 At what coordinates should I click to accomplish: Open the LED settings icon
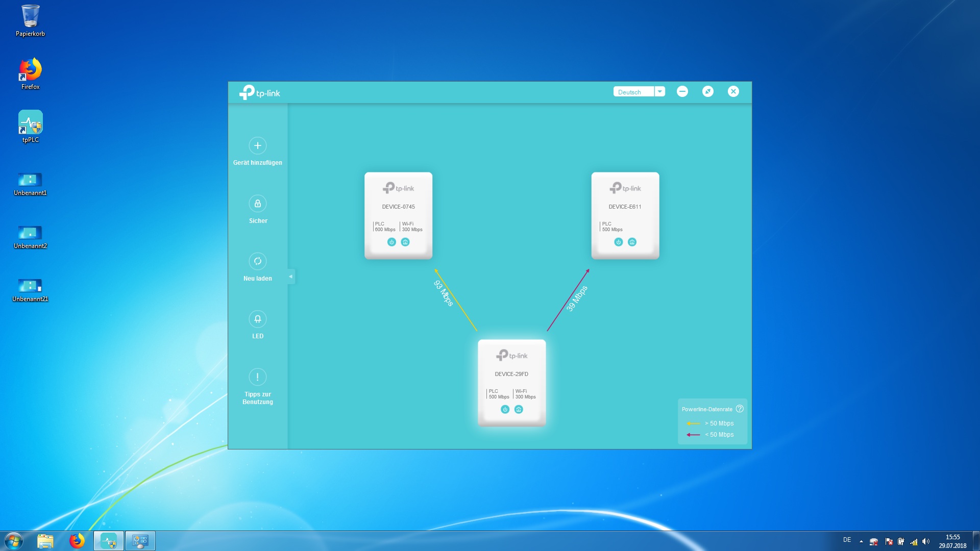pyautogui.click(x=257, y=319)
